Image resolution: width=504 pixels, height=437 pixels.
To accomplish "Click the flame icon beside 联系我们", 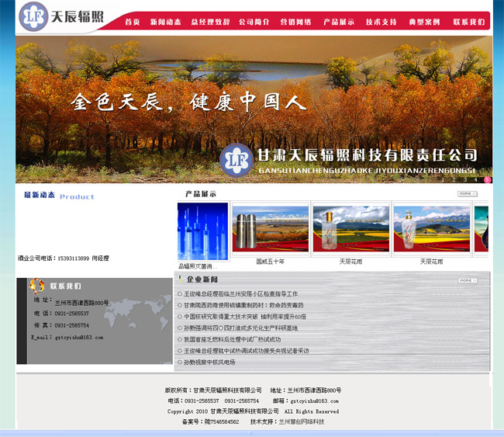I will tap(36, 286).
